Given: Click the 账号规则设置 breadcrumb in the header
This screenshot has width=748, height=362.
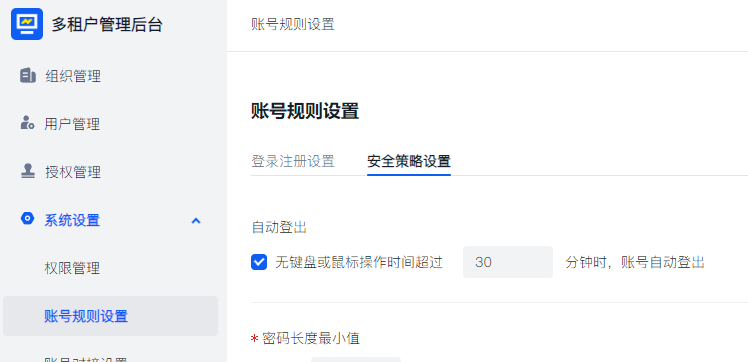Looking at the screenshot, I should [293, 24].
